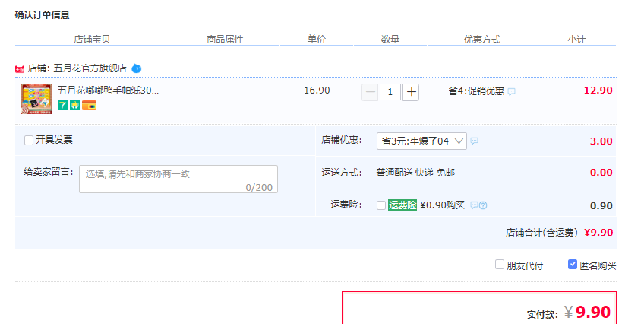Screen dimensions: 644x324
Task: Open the shop link 五月花官方旗舰店
Action: pos(90,68)
